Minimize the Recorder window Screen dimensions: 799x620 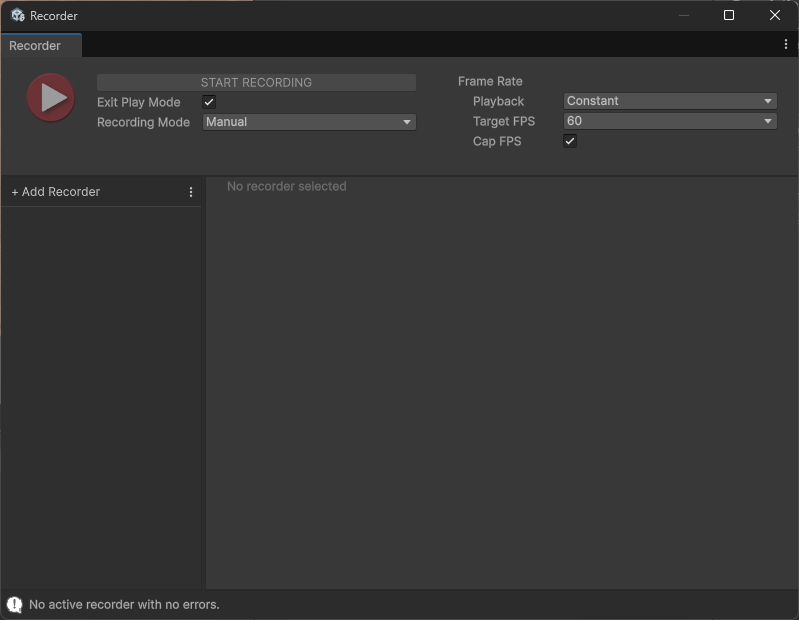coord(684,15)
